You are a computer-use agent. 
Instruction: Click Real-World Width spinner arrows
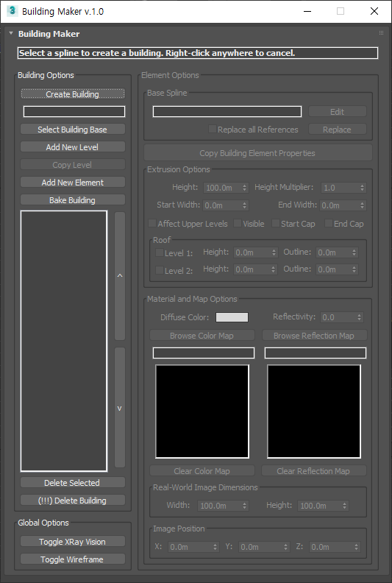[x=244, y=506]
